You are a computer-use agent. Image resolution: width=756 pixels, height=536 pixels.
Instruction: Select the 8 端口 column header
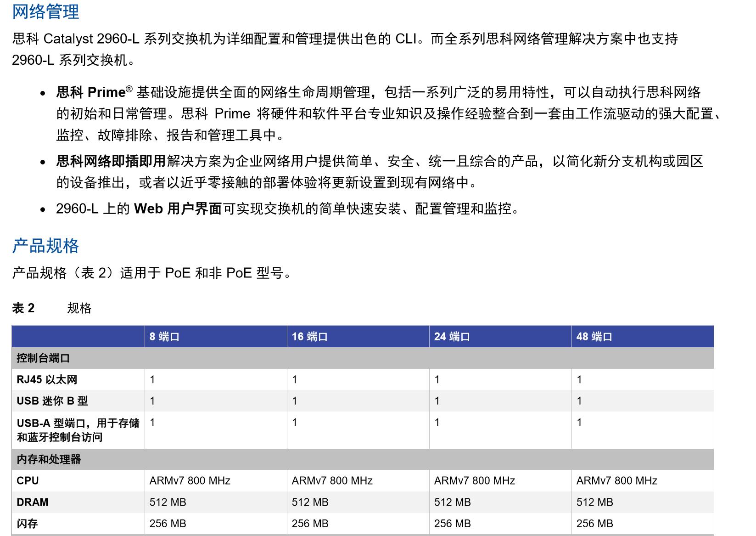click(x=164, y=337)
